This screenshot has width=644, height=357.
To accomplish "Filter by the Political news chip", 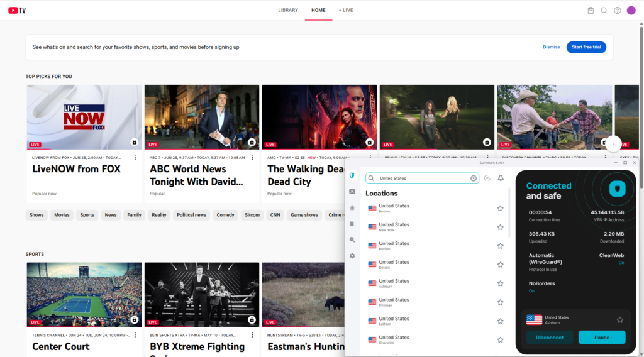I will tap(191, 215).
